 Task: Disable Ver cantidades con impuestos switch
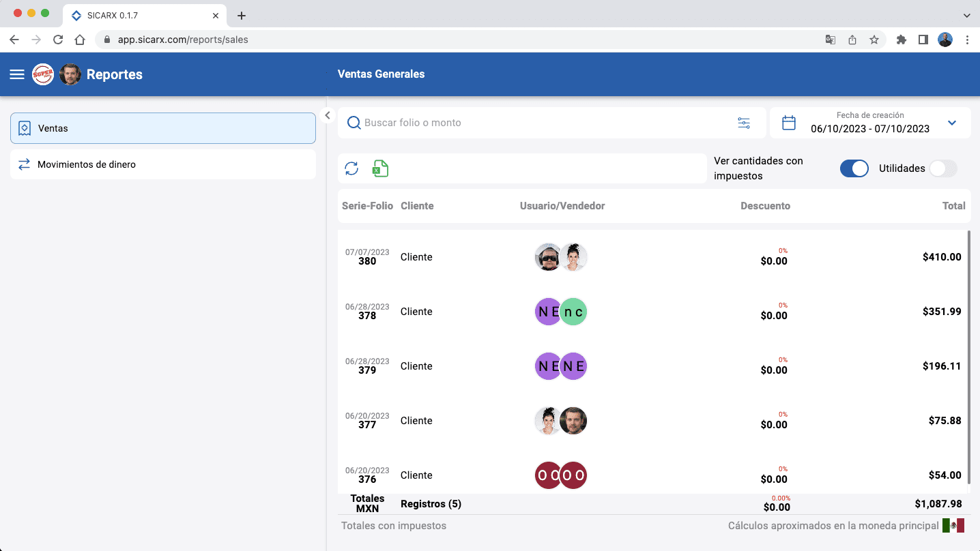[x=854, y=168]
